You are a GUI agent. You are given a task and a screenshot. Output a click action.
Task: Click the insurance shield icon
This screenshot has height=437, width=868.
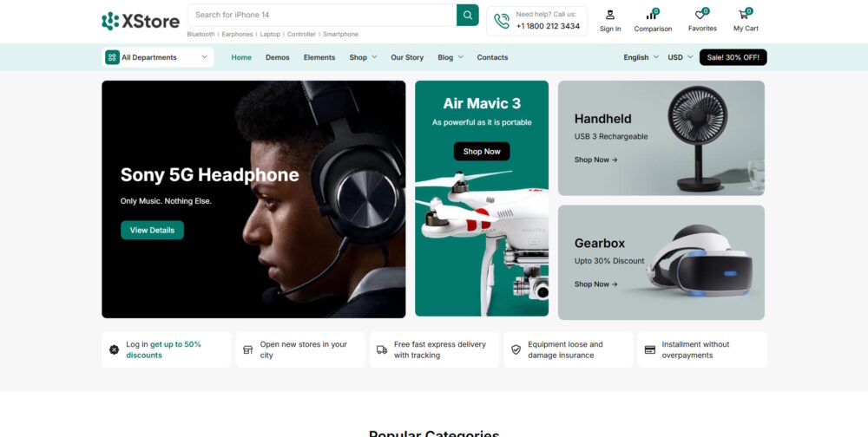pyautogui.click(x=516, y=349)
